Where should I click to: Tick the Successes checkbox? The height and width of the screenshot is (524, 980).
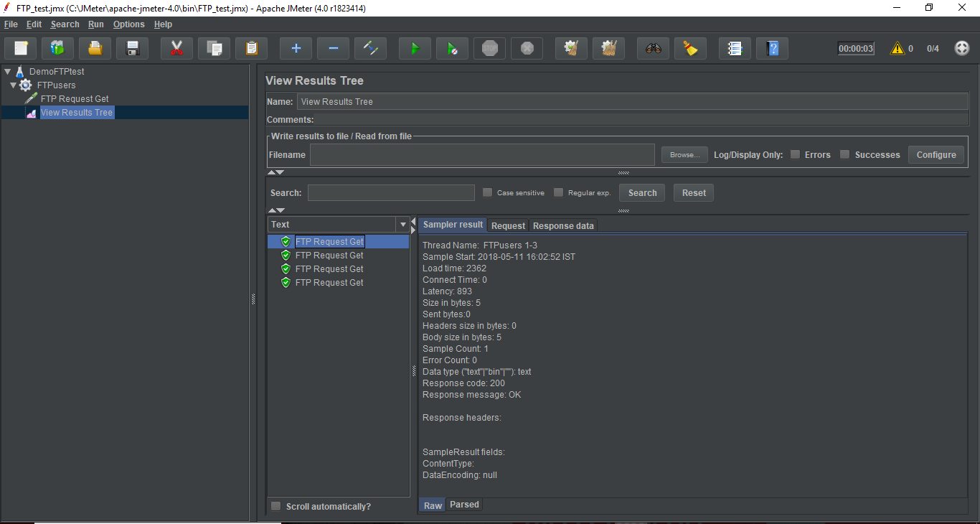(844, 154)
